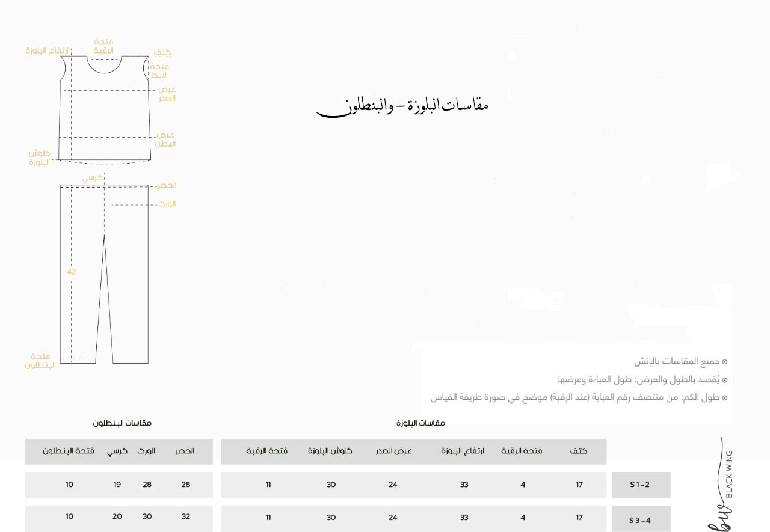The height and width of the screenshot is (532, 770).
Task: Click the مقاسات البنطلون table heading
Action: (122, 423)
